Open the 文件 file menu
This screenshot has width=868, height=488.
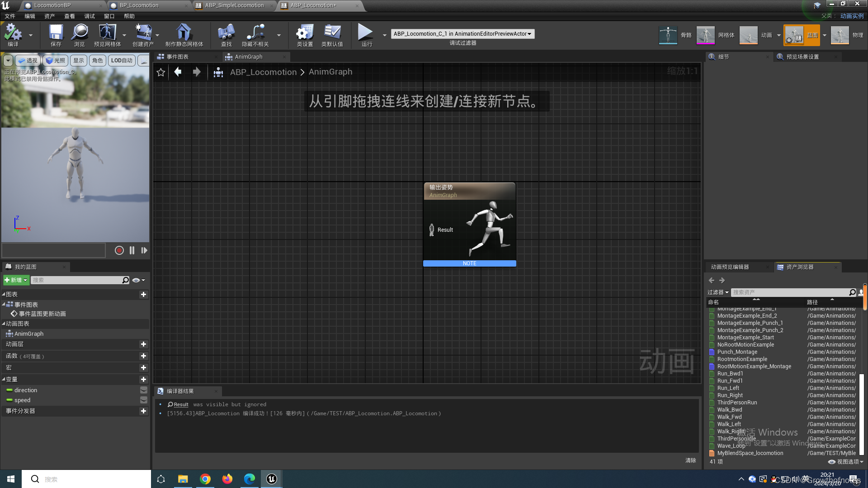click(x=10, y=16)
